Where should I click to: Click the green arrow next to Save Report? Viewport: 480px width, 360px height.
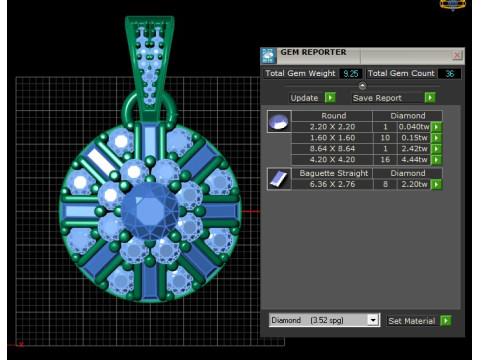[430, 98]
